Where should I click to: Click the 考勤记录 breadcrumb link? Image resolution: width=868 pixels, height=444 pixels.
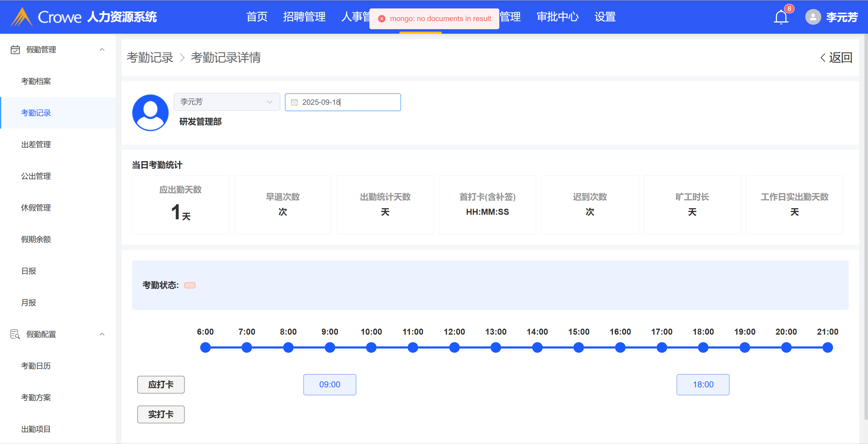click(150, 58)
